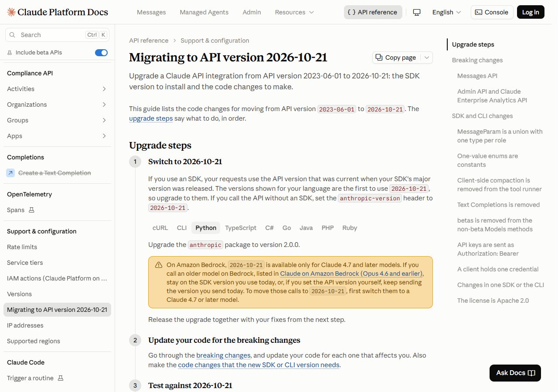The image size is (558, 392).
Task: Click the theme switcher monitor icon
Action: point(417,12)
